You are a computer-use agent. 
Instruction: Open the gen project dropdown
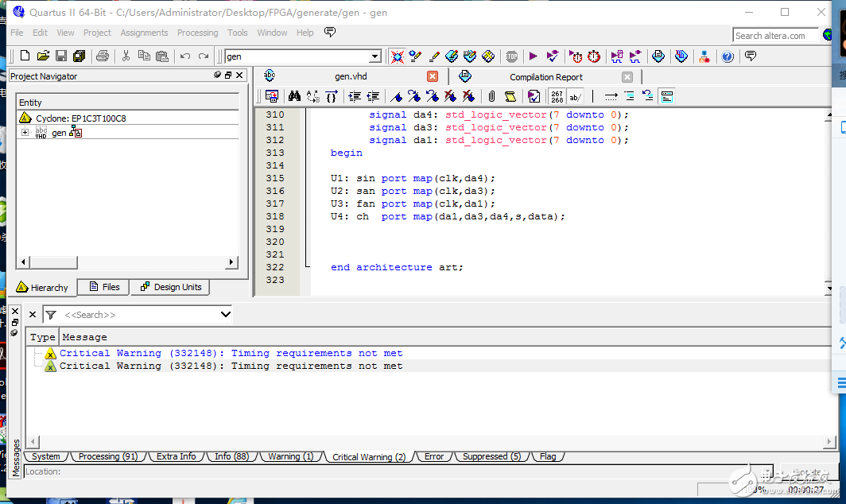[375, 56]
